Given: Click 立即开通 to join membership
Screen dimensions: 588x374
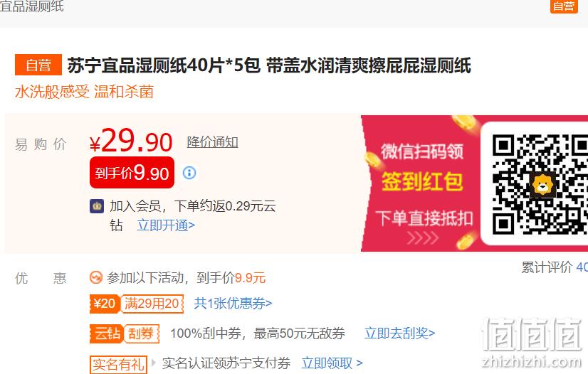Looking at the screenshot, I should 166,225.
